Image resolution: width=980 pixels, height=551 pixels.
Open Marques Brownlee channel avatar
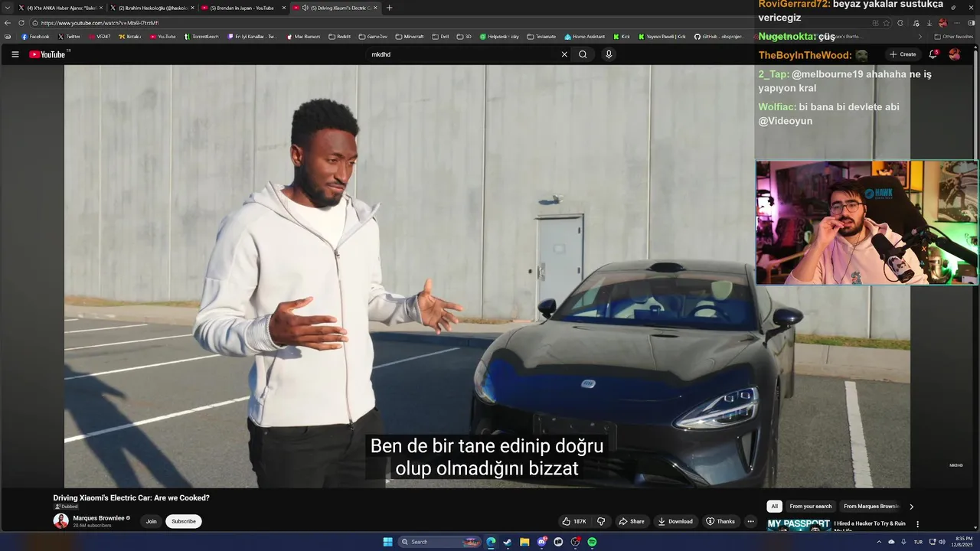[60, 521]
